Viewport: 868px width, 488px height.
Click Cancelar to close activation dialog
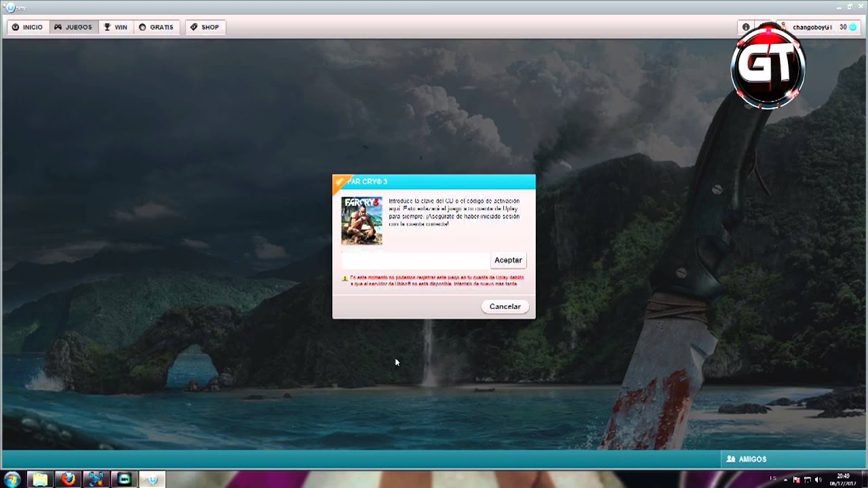click(505, 306)
